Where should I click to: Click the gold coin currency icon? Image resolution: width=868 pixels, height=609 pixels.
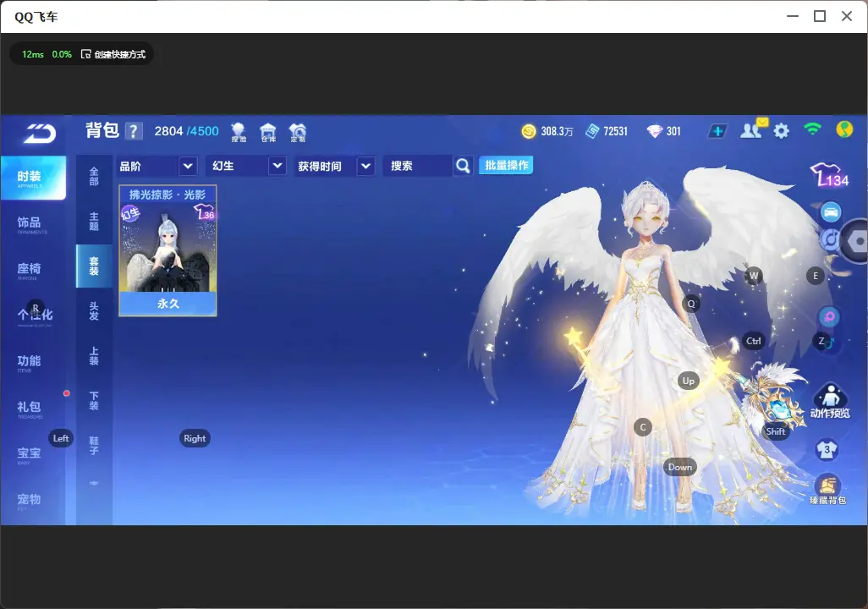(529, 131)
